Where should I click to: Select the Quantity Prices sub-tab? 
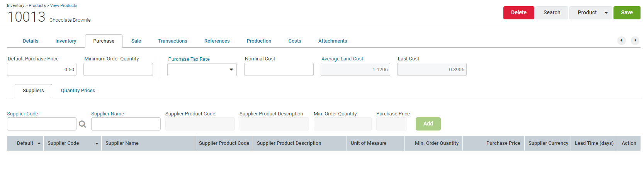pyautogui.click(x=78, y=91)
